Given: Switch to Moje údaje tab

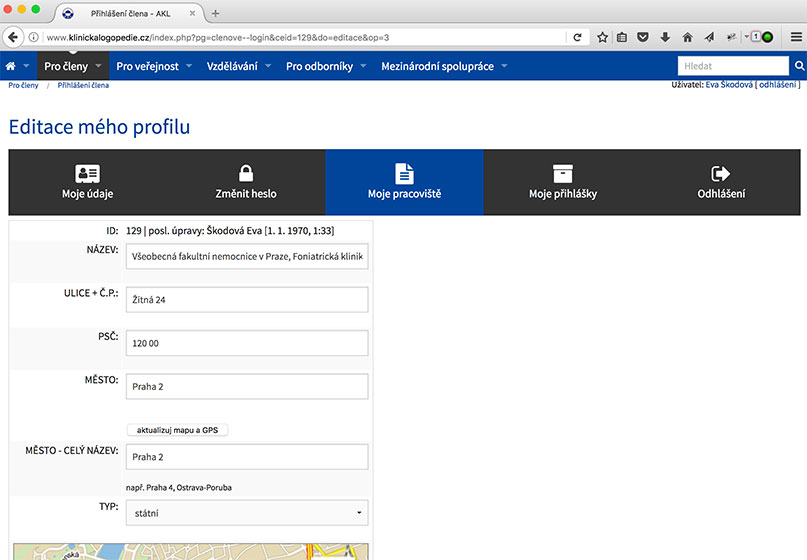Looking at the screenshot, I should pyautogui.click(x=87, y=182).
